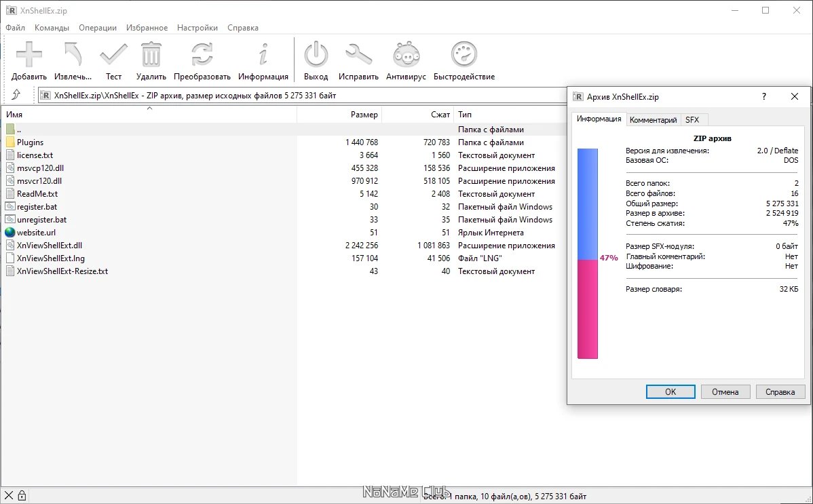813x504 pixels.
Task: Click the Отмена button
Action: [x=725, y=391]
